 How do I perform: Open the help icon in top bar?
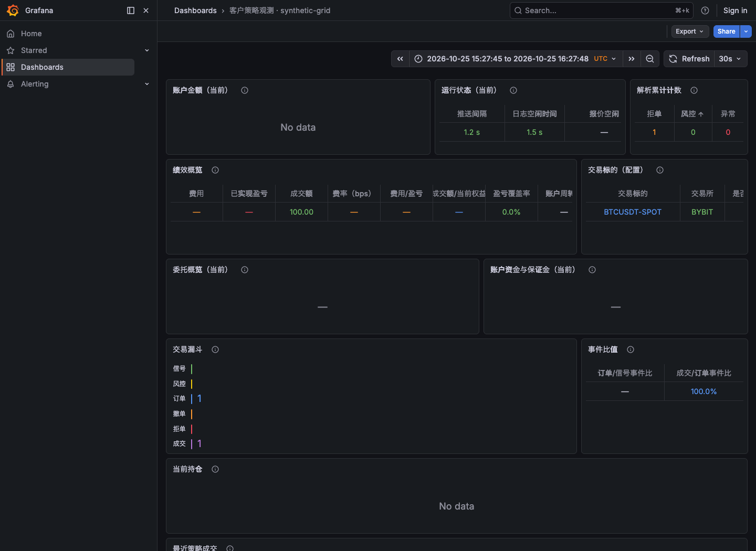[x=705, y=10]
